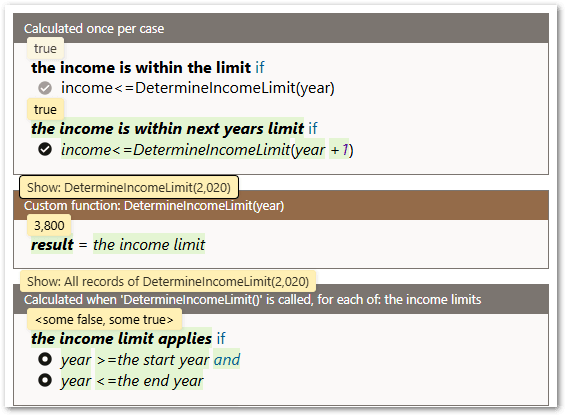Click the phrase 'the income limit' after equals
Viewport: 566px width, 416px height.
(149, 244)
